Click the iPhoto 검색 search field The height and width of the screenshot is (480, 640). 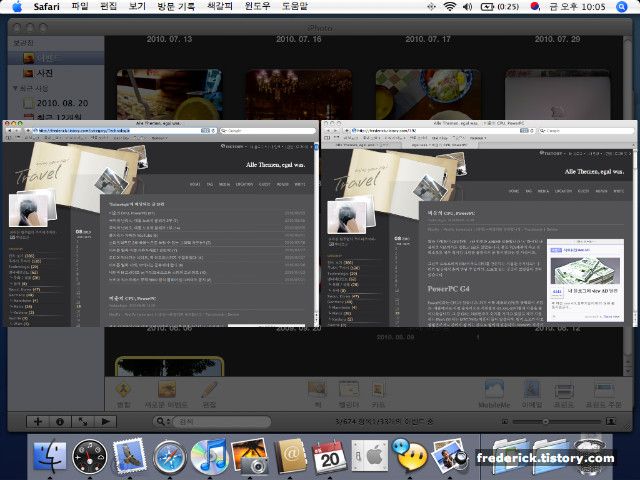pyautogui.click(x=222, y=421)
